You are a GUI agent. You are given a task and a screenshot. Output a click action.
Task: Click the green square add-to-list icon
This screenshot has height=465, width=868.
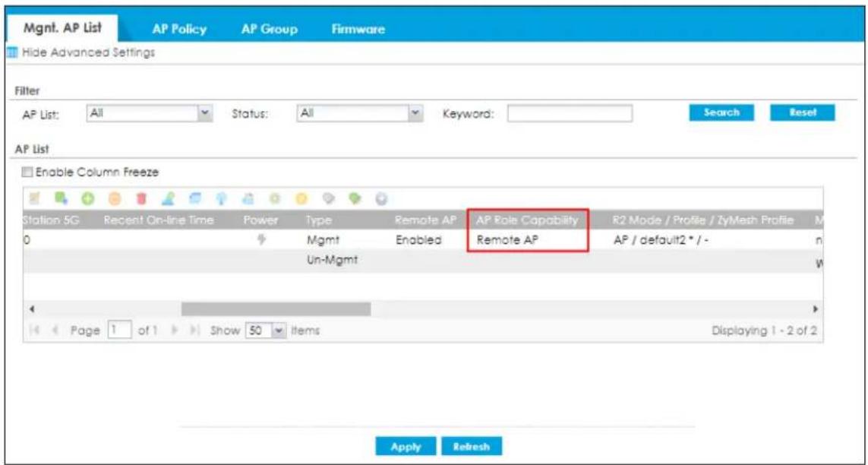pos(62,199)
